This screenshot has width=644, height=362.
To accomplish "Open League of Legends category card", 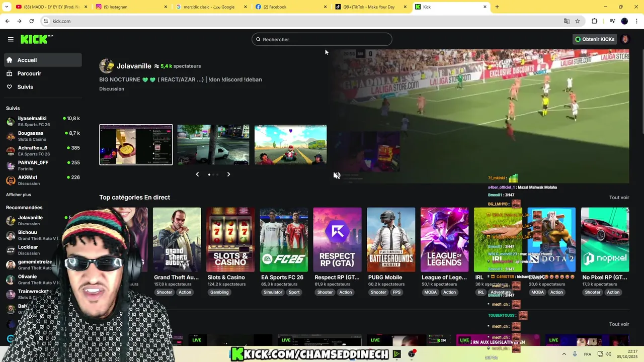I will tap(444, 239).
